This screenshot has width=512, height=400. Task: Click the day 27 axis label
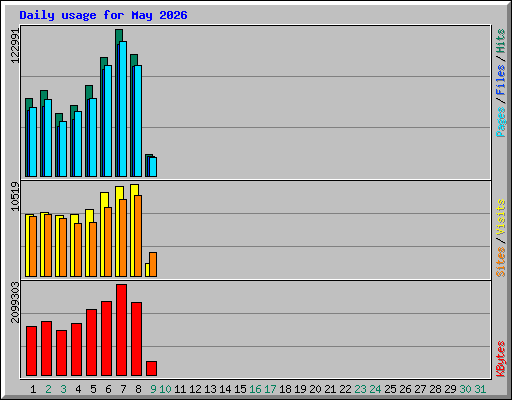(420, 389)
